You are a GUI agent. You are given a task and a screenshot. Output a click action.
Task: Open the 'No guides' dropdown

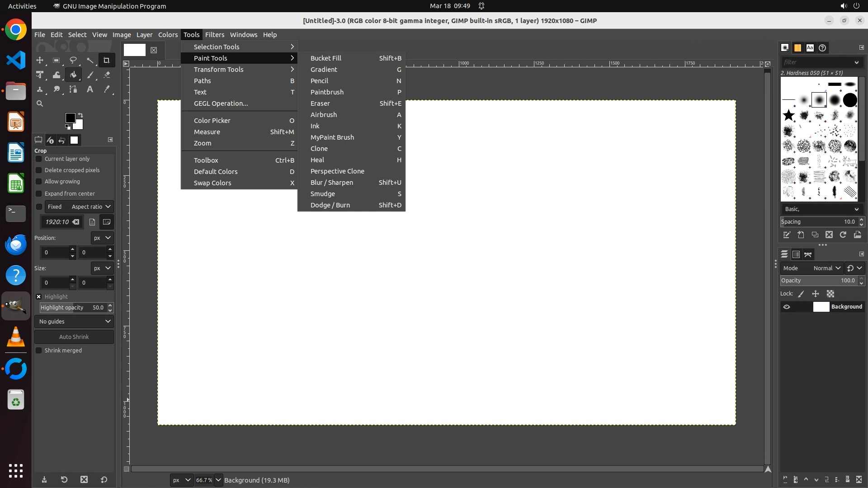tap(74, 321)
